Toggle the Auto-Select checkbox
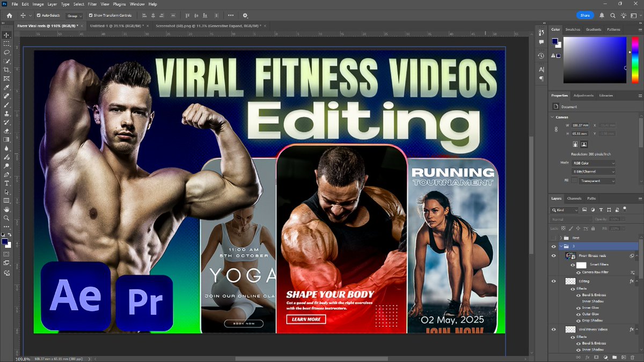 [x=38, y=16]
